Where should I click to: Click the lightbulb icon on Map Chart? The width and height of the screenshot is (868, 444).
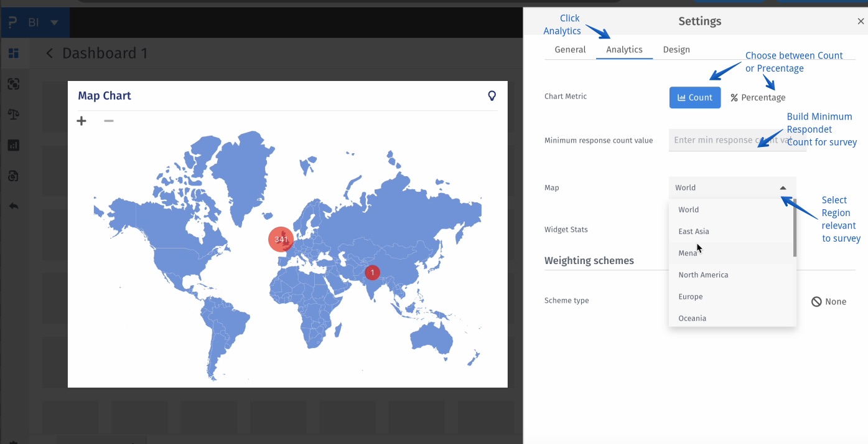click(x=492, y=96)
